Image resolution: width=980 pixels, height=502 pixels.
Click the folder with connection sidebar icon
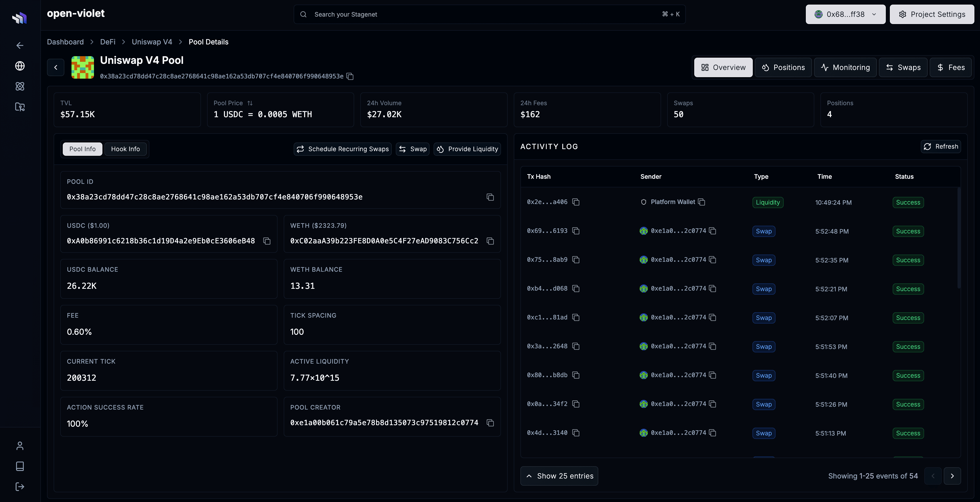pos(19,107)
